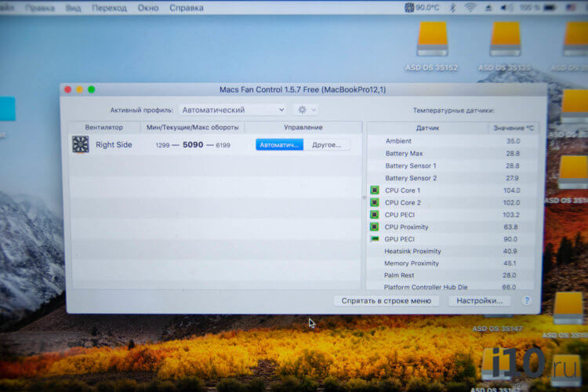Select the CPU PECI label
Viewport: 588px width, 392px height.
pos(400,215)
